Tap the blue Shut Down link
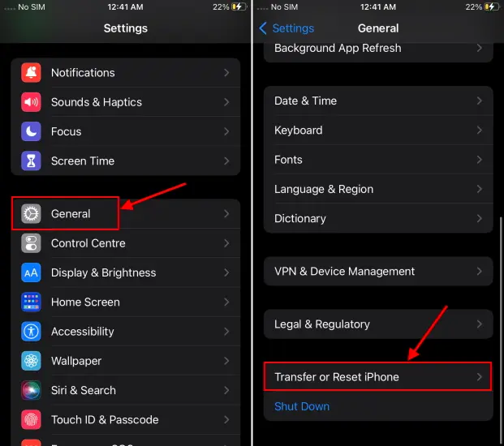Viewport: 504px width, 446px height. click(302, 406)
